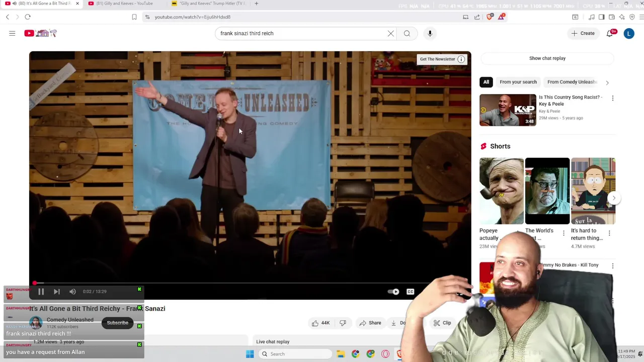Go back in browser history
The image size is (644, 362).
pyautogui.click(x=7, y=17)
